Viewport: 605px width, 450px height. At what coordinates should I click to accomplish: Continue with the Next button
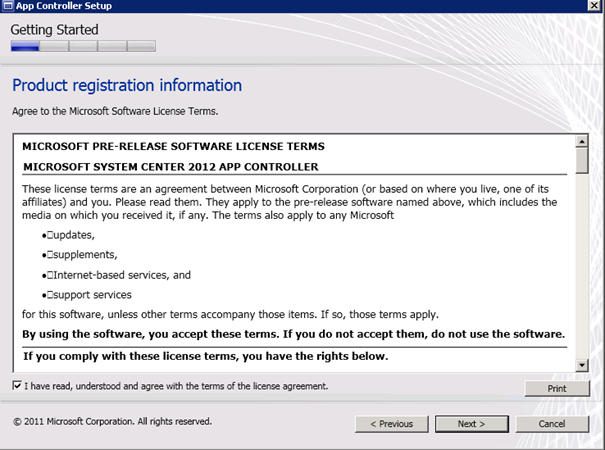click(x=471, y=424)
